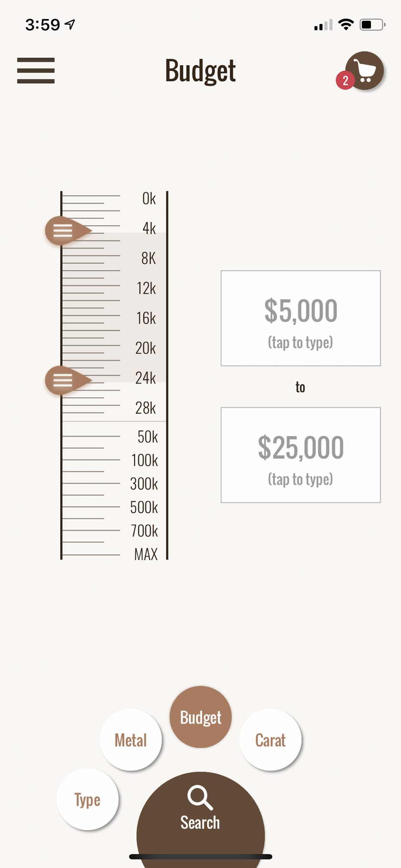Tap the 28k mark on scale
The width and height of the screenshot is (401, 868).
(145, 408)
